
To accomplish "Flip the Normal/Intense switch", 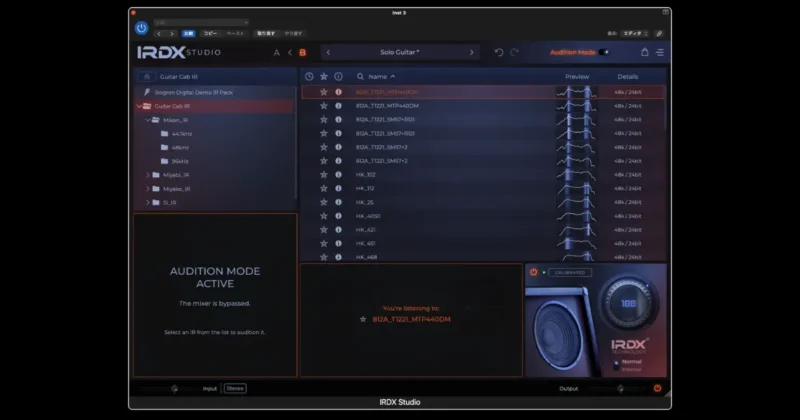I will [616, 365].
